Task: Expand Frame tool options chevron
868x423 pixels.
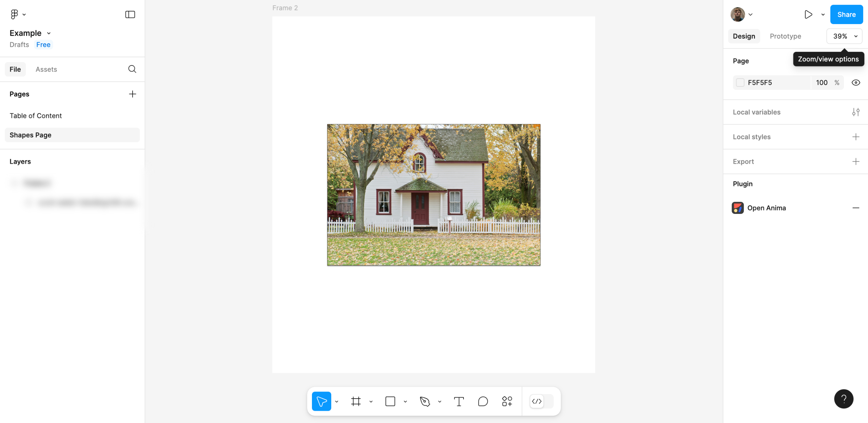Action: pyautogui.click(x=371, y=402)
